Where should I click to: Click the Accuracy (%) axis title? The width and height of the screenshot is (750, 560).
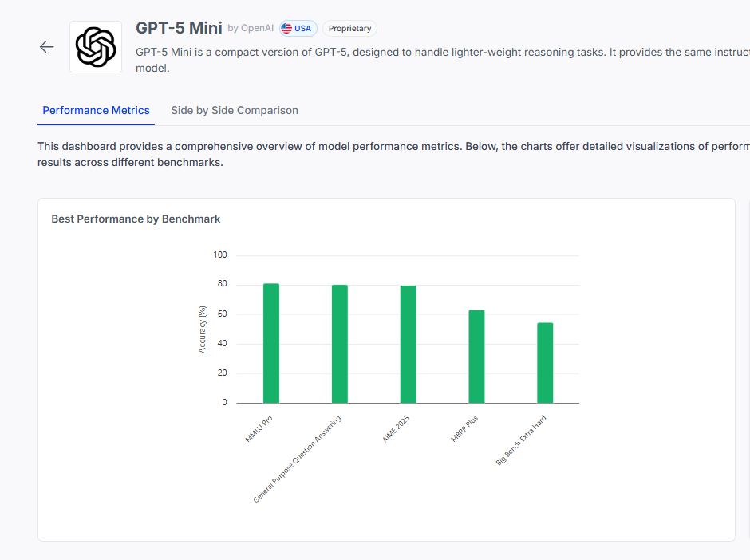[x=203, y=329]
